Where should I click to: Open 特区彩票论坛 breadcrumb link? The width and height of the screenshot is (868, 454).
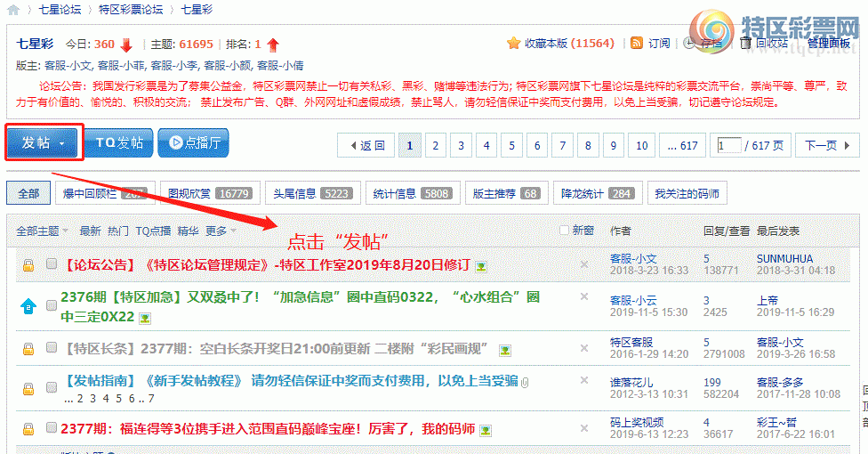click(131, 10)
